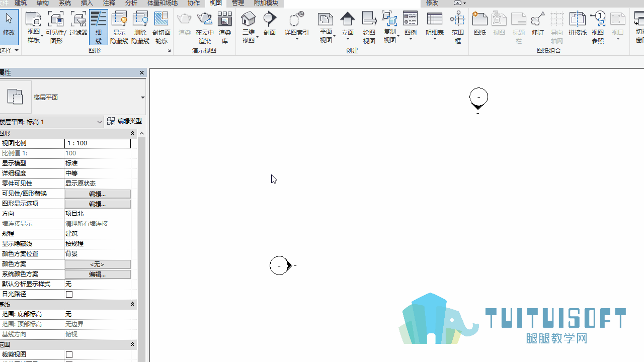Open the 渲染库 render gallery

point(225,27)
